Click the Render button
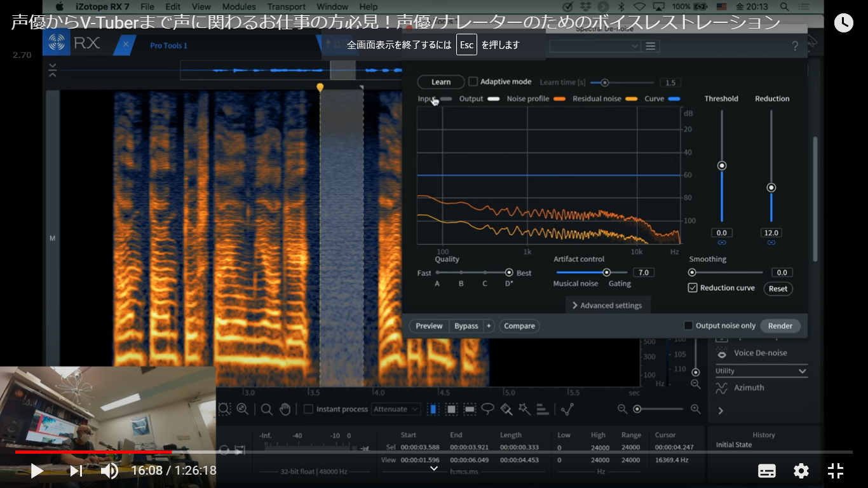The width and height of the screenshot is (868, 488). 780,326
